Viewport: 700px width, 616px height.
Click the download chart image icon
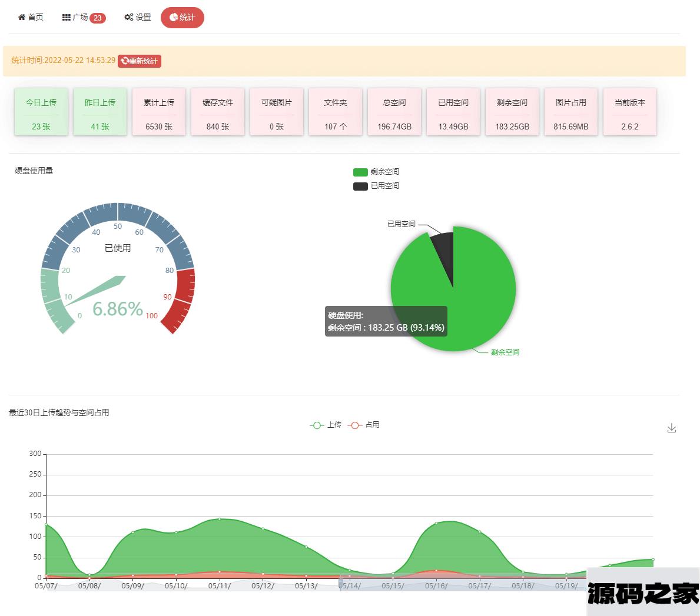pos(671,428)
